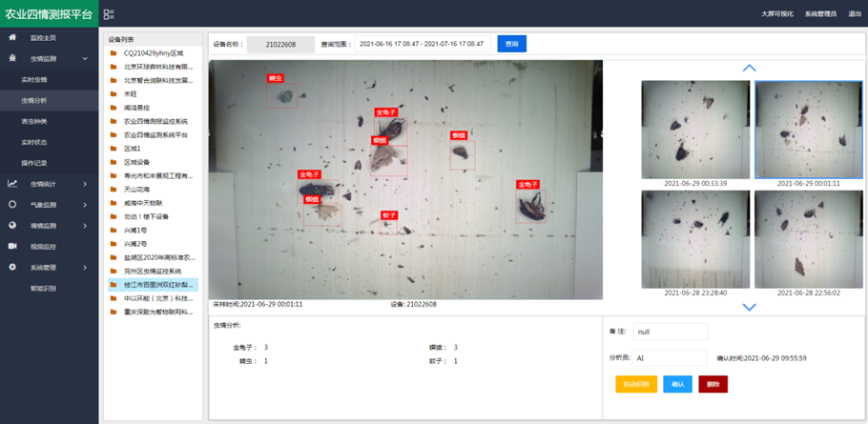868x424 pixels.
Task: Click the 虫情统计 chart icon
Action: pos(12,184)
